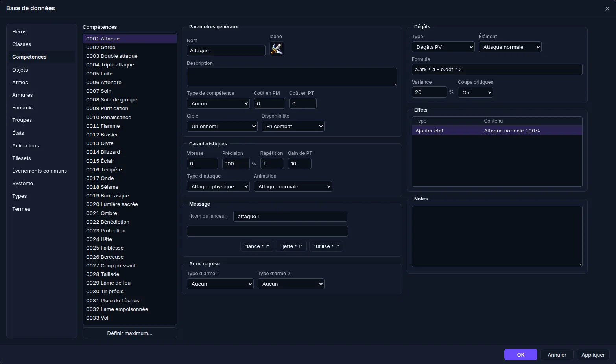Viewport: 616px width, 364px height.
Task: Select the Ajouter état effect row
Action: tap(497, 131)
